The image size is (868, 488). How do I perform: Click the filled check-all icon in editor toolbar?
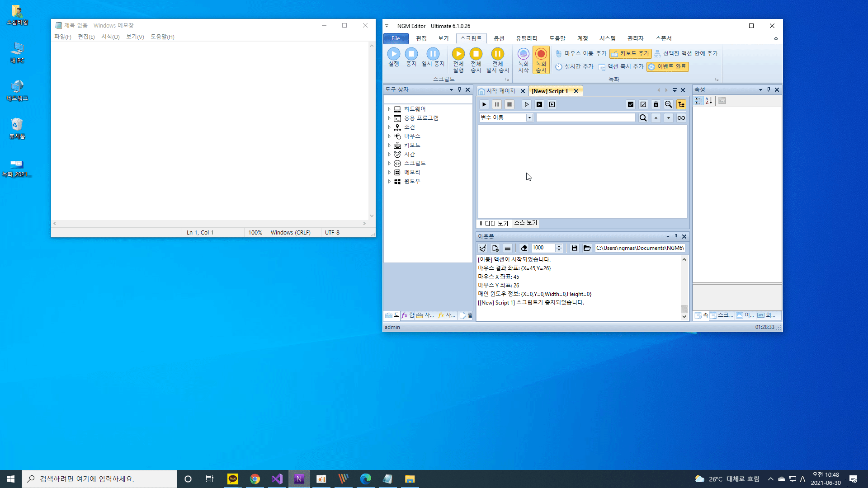pos(631,104)
